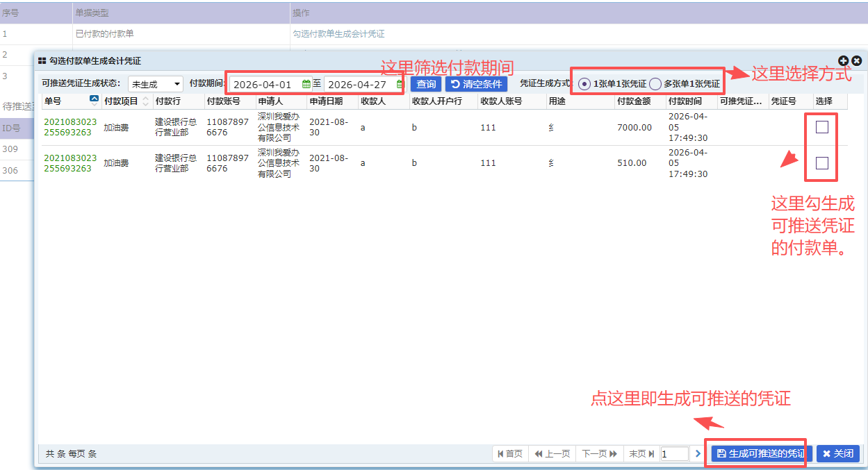The width and height of the screenshot is (868, 470).
Task: Click the 清空条件 clear filters button
Action: coord(476,84)
